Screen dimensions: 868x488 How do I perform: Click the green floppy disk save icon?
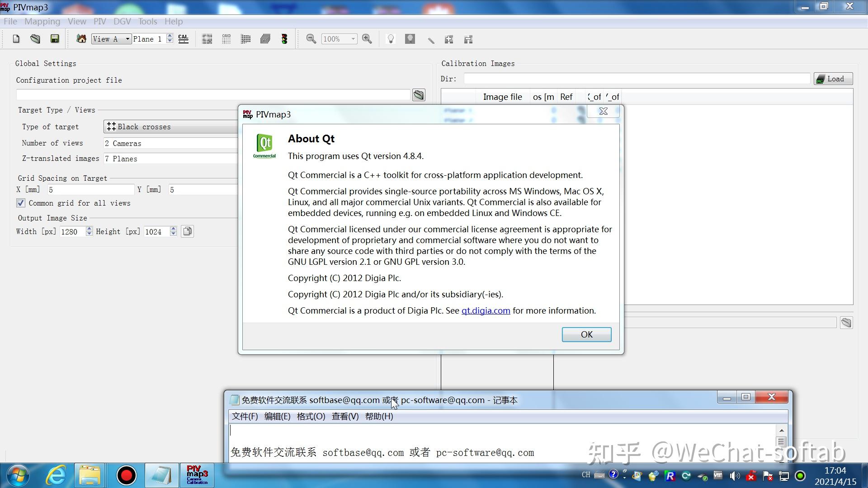(55, 39)
